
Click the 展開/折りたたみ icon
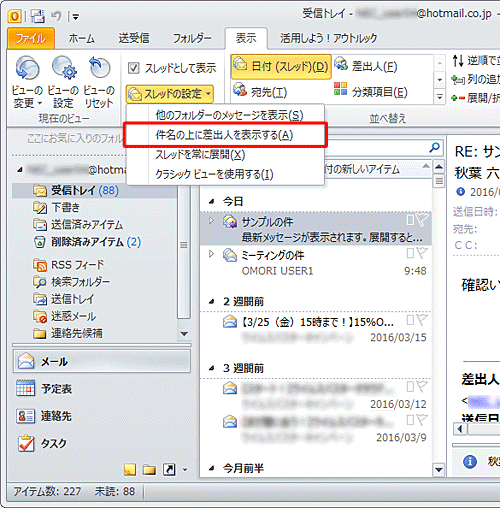click(458, 98)
